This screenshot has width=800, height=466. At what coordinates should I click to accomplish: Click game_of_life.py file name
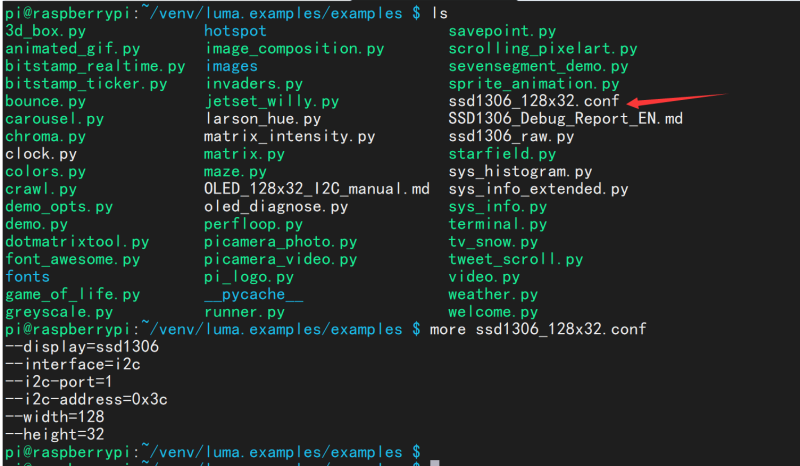point(72,295)
